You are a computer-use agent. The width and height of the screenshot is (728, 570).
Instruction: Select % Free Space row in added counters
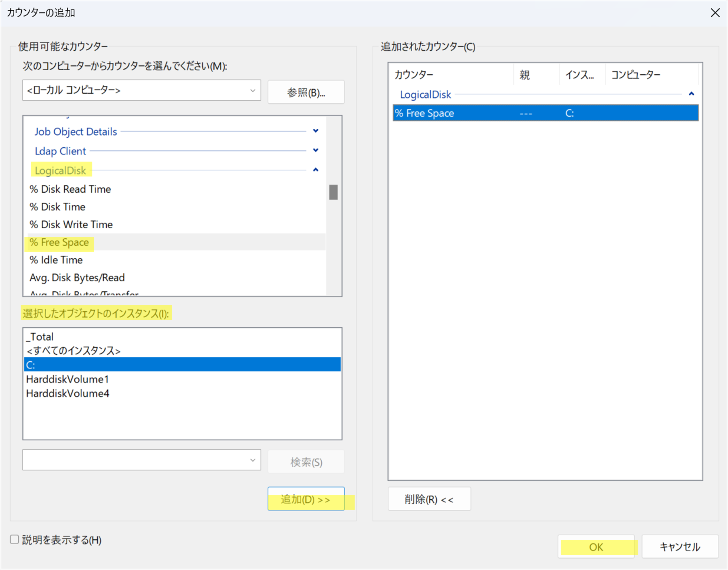[x=545, y=113]
